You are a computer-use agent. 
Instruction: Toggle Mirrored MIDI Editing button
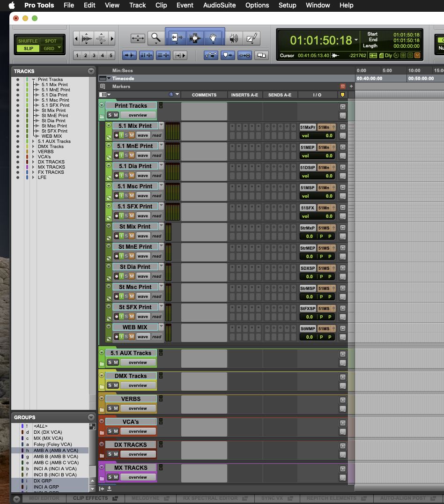click(244, 56)
